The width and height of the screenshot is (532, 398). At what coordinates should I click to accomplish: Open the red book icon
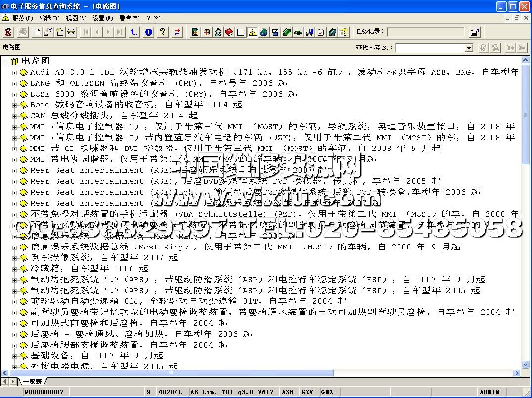pos(229,32)
